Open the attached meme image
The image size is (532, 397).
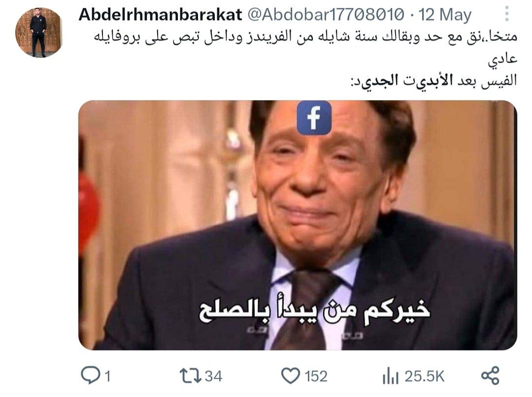(x=298, y=225)
